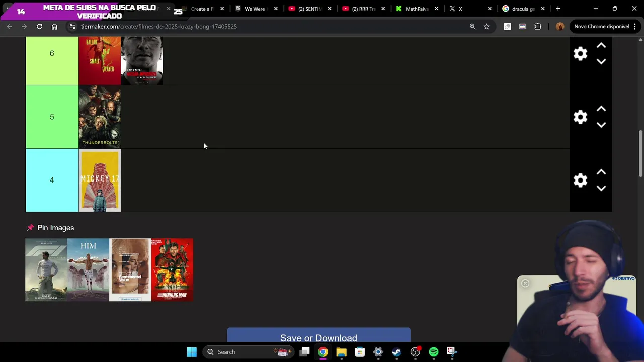Pick the Running Man poster
644x362 pixels.
coord(172,270)
